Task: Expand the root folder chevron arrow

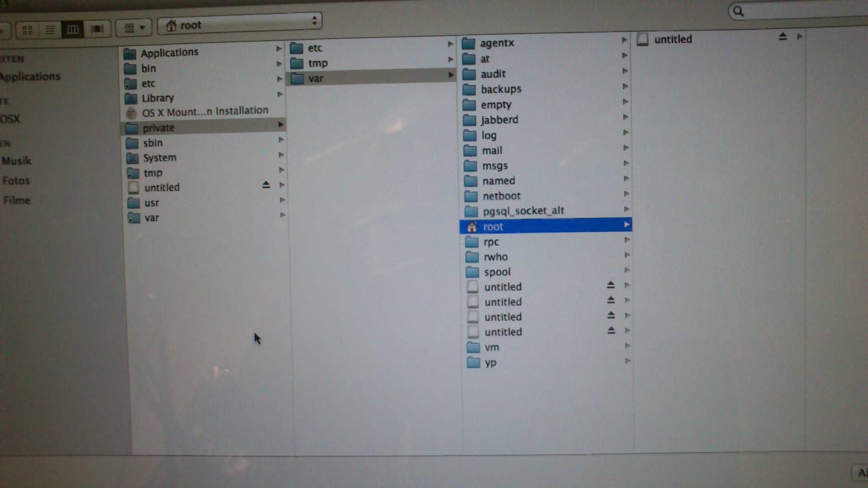Action: [627, 225]
